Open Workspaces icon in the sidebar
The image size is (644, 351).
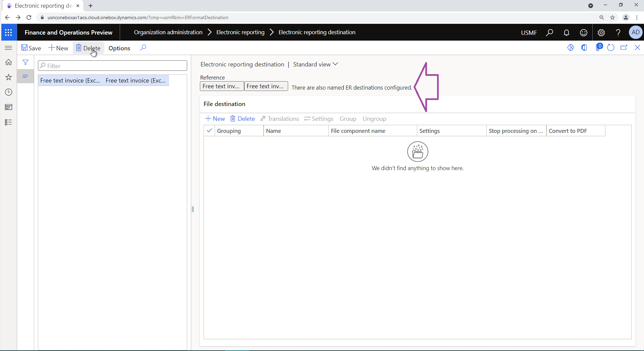click(9, 107)
